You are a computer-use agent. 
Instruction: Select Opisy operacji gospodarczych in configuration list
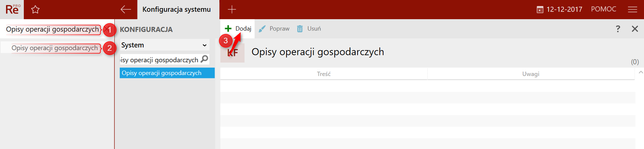[x=167, y=73]
